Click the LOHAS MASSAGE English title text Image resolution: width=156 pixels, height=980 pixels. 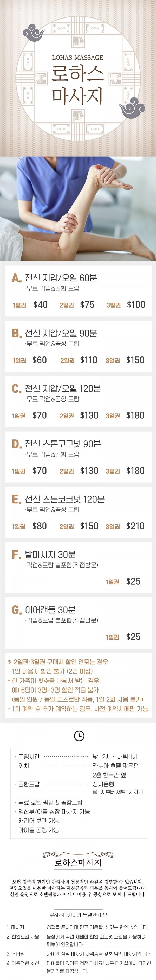coord(77,57)
